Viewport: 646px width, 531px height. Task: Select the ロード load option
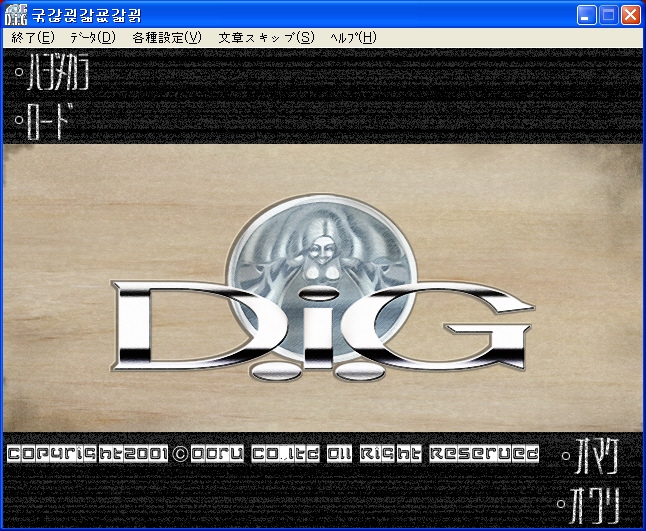click(x=44, y=120)
